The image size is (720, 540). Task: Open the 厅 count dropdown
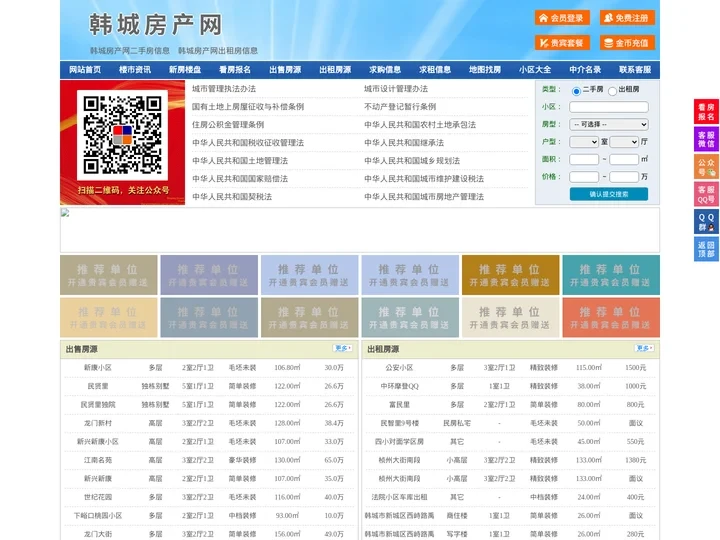(624, 142)
